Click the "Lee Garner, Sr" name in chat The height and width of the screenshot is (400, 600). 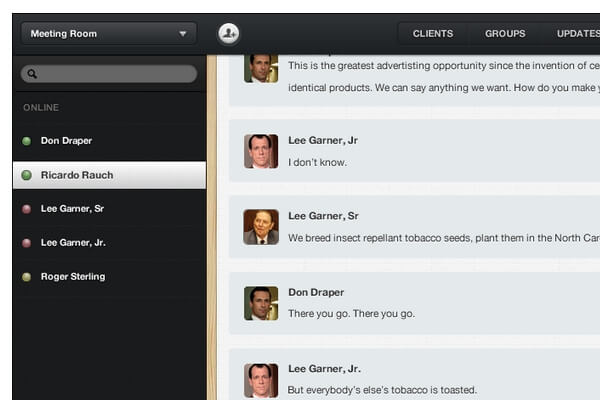[x=323, y=216]
